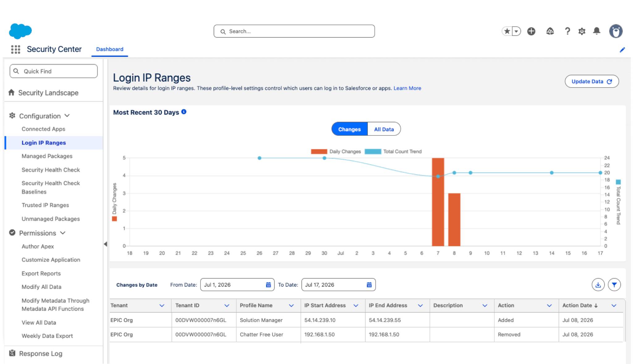Click the Update Data button

(x=592, y=82)
